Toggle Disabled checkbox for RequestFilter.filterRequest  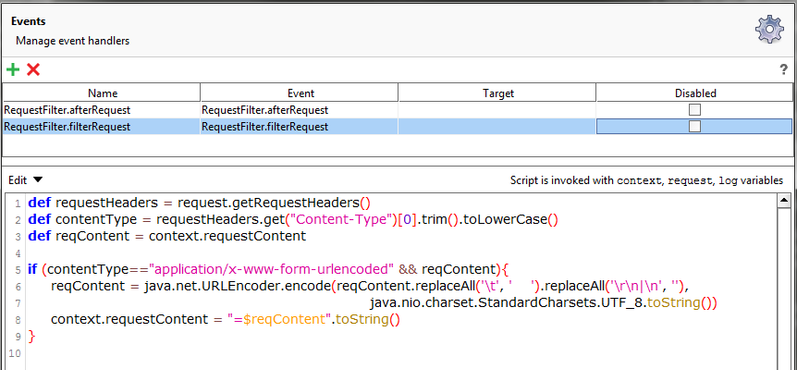[x=694, y=126]
